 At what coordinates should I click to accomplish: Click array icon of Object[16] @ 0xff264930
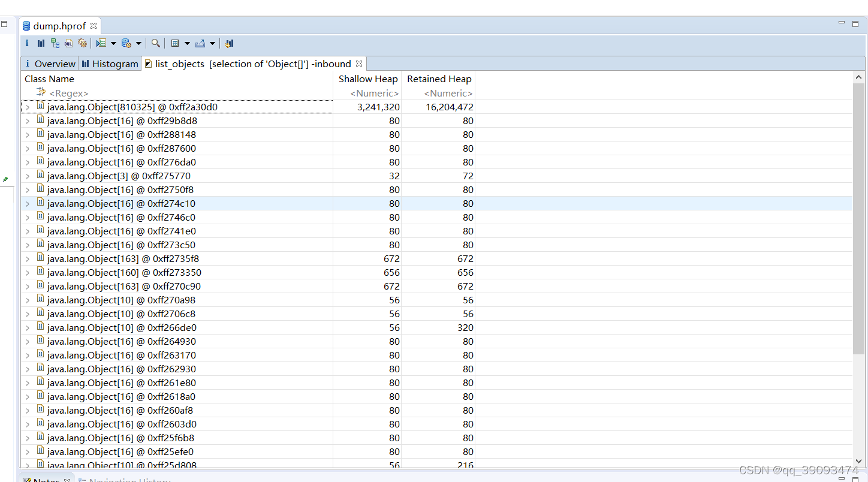pos(41,341)
